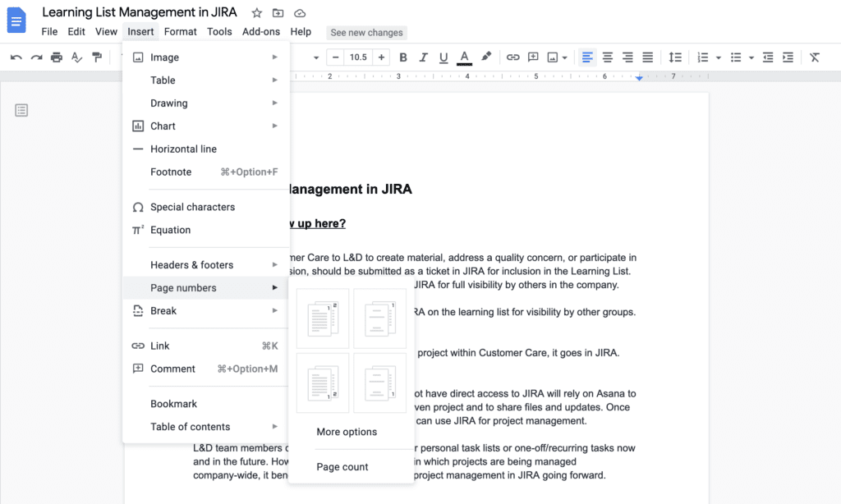The image size is (841, 504).
Task: Undo the last action
Action: [x=16, y=57]
